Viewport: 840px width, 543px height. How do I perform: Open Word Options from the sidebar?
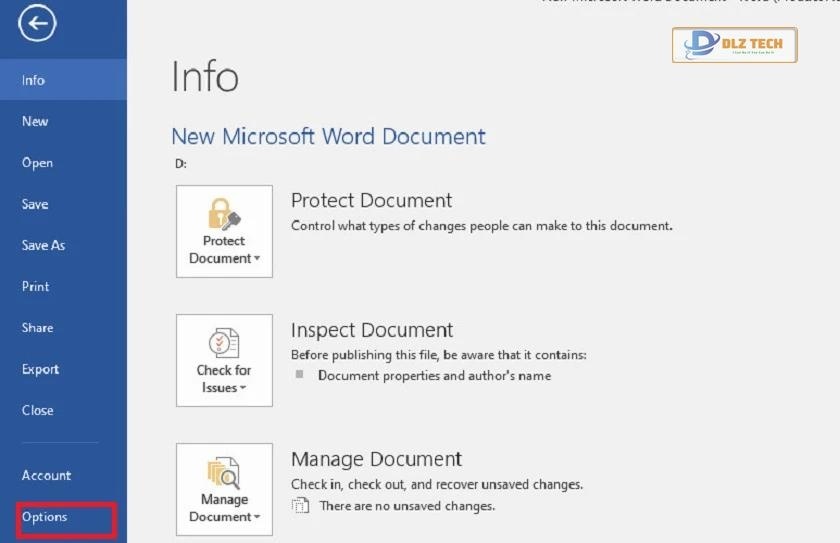pos(45,517)
